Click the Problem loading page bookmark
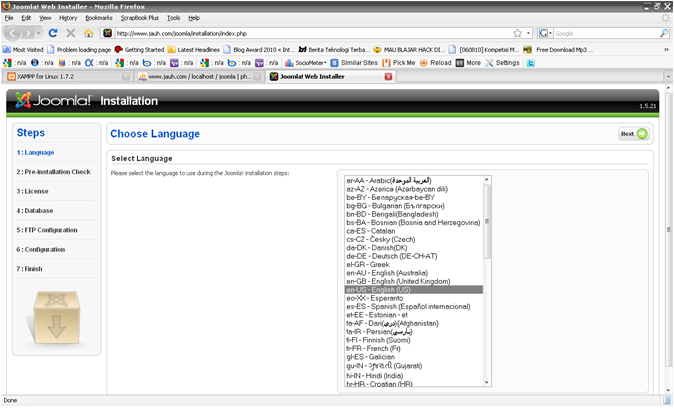 coord(79,50)
